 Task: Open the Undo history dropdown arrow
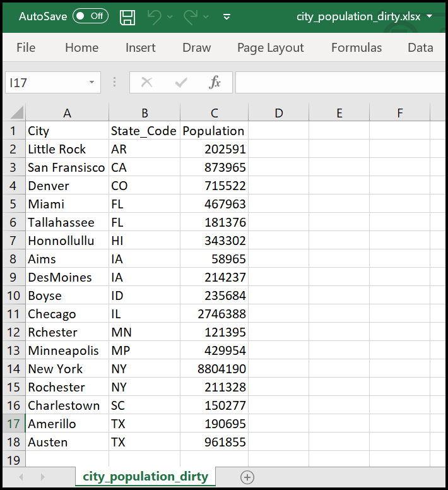(170, 16)
